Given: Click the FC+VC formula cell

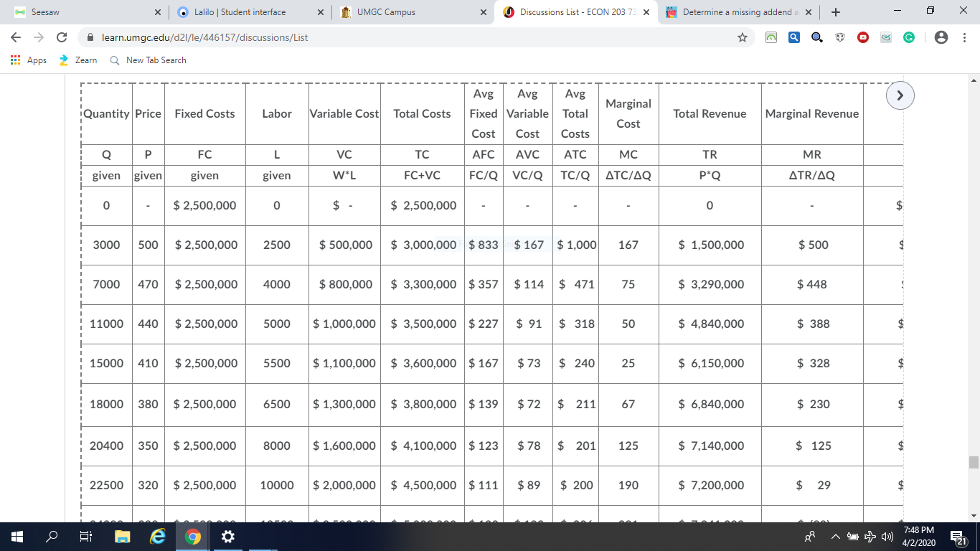Looking at the screenshot, I should (x=422, y=175).
